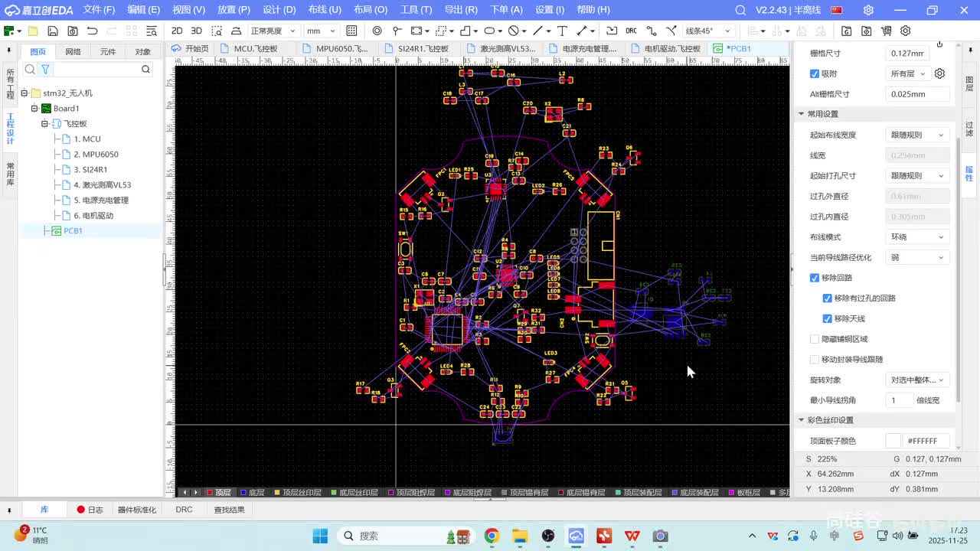Open the 所有层 snap layer dropdown
The image size is (980, 551).
(x=908, y=73)
